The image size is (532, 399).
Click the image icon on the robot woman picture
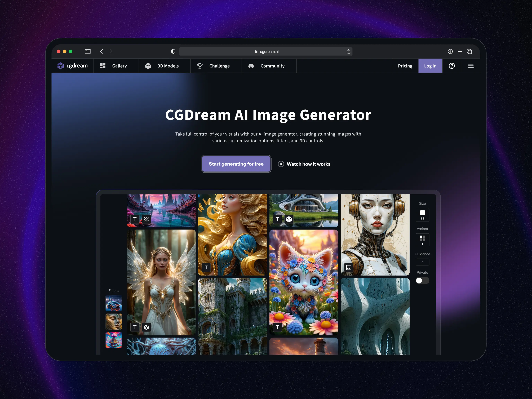(348, 267)
